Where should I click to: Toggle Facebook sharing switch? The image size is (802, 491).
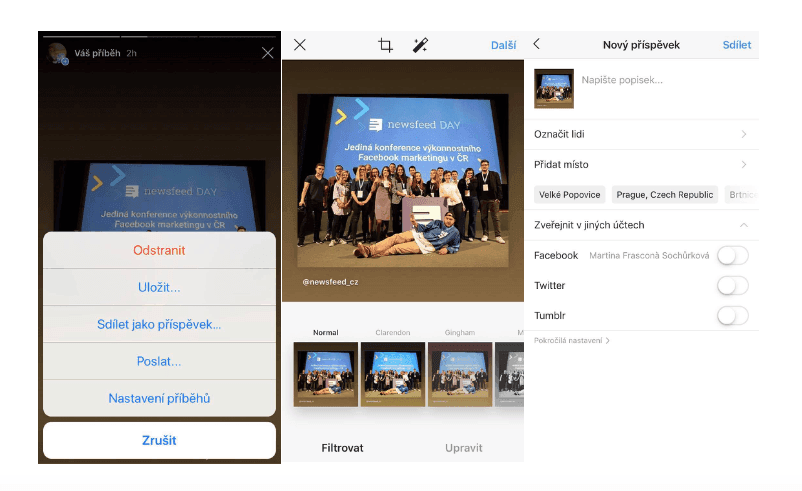(x=732, y=256)
